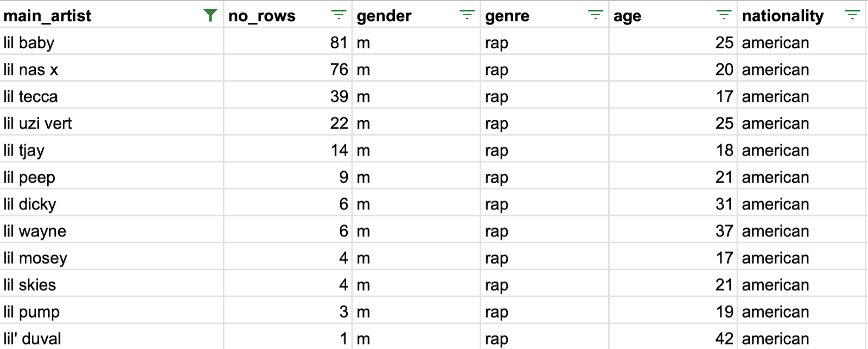Screen dimensions: 868x349
Task: Select the cell containing lil nas x
Action: 111,69
